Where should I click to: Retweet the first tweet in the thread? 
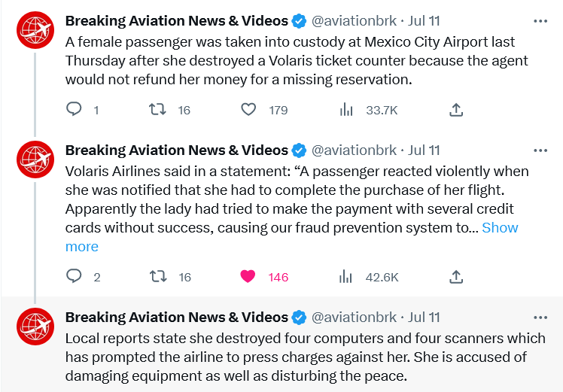158,110
